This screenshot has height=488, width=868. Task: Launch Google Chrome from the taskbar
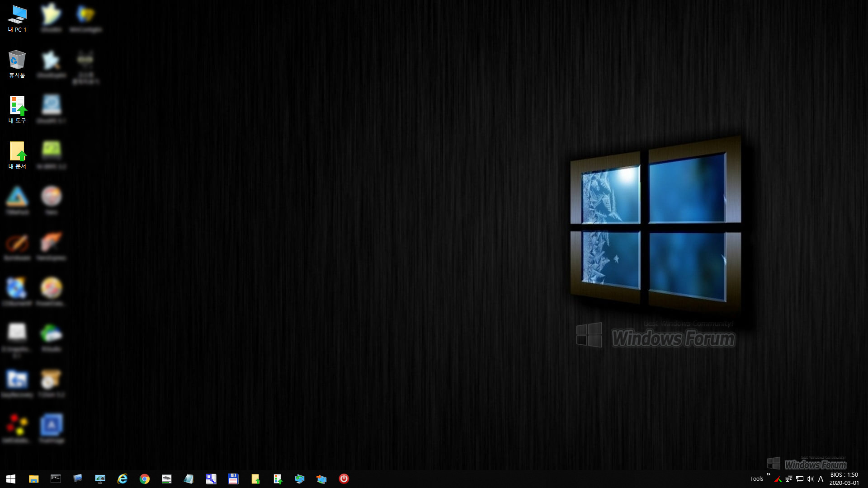(x=144, y=479)
